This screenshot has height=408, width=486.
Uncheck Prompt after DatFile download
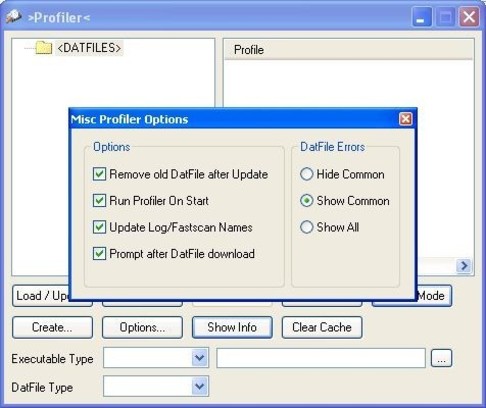pos(99,254)
